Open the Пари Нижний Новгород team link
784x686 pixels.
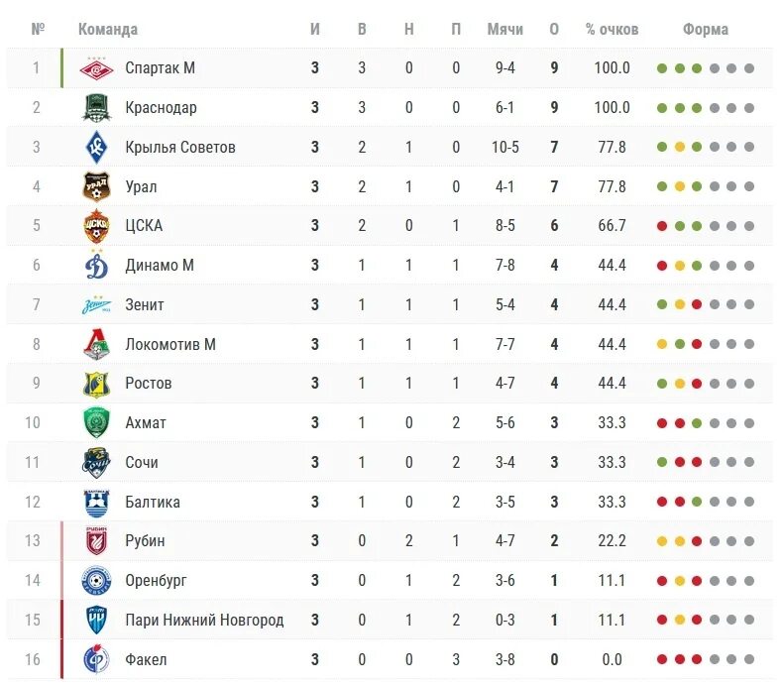pyautogui.click(x=204, y=620)
